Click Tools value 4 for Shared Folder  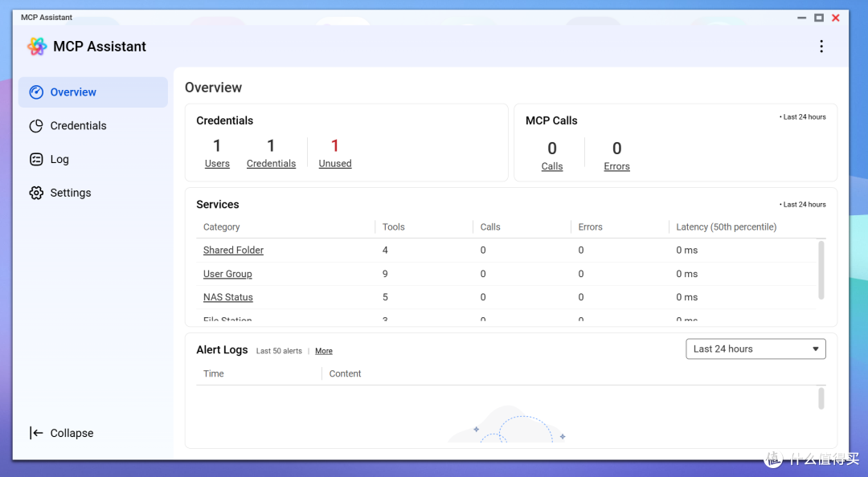[x=385, y=250]
